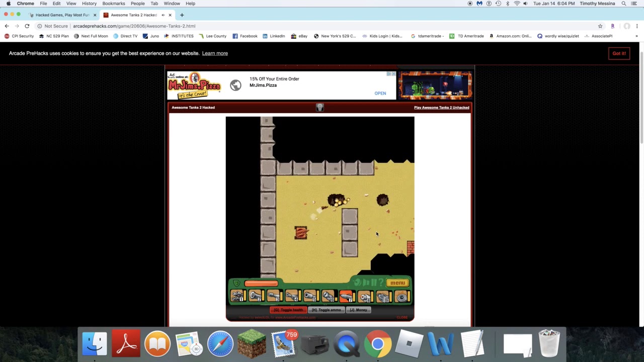Select weapon slot 8 laser
This screenshot has width=644, height=362.
(366, 296)
